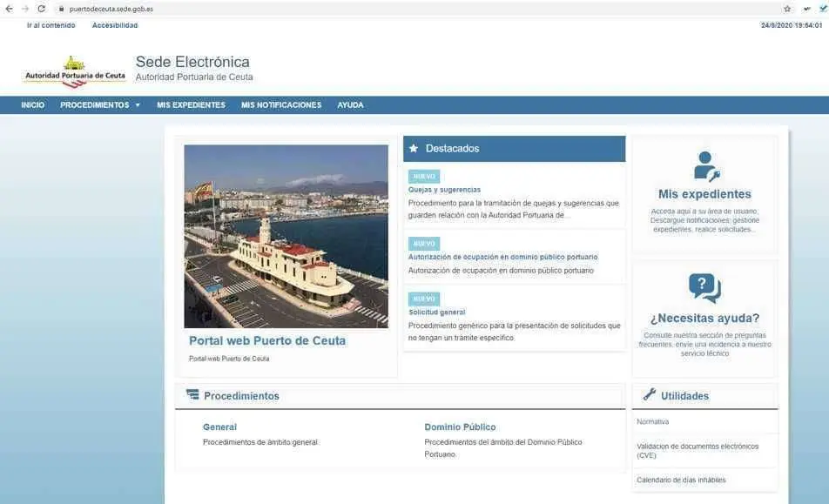Reload the page with the refresh icon
Screen dimensions: 829x504
41,9
